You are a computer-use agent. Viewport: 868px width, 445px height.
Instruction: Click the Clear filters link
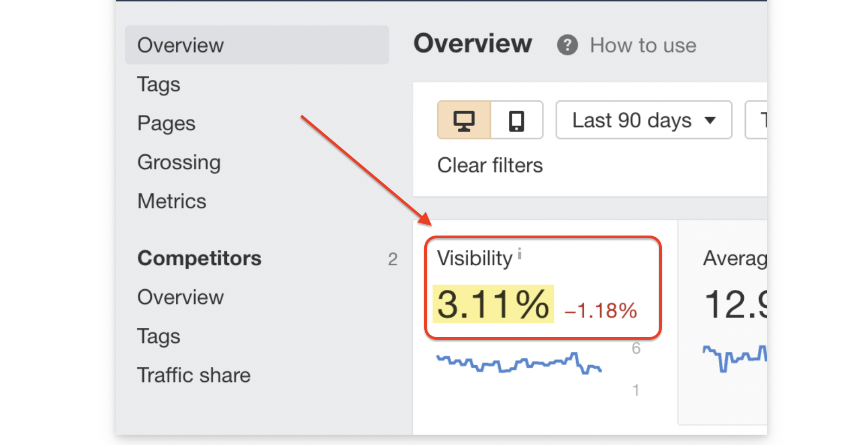pyautogui.click(x=490, y=166)
